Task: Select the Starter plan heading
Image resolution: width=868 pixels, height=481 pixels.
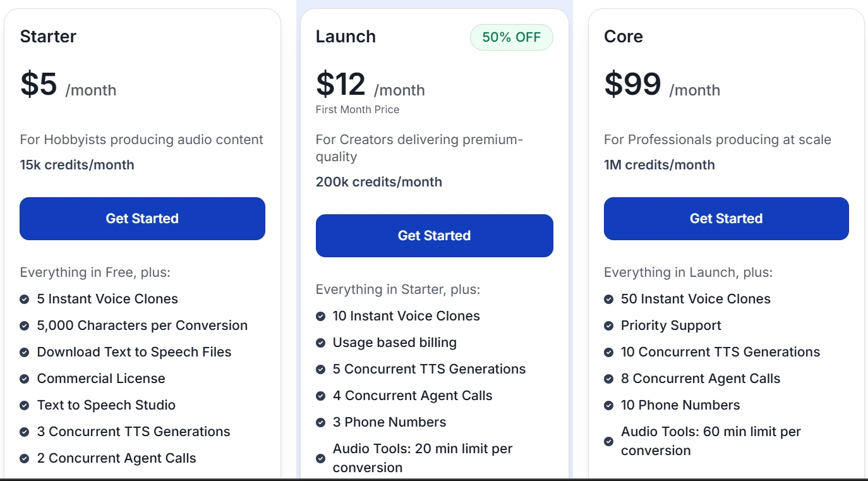Action: (48, 37)
